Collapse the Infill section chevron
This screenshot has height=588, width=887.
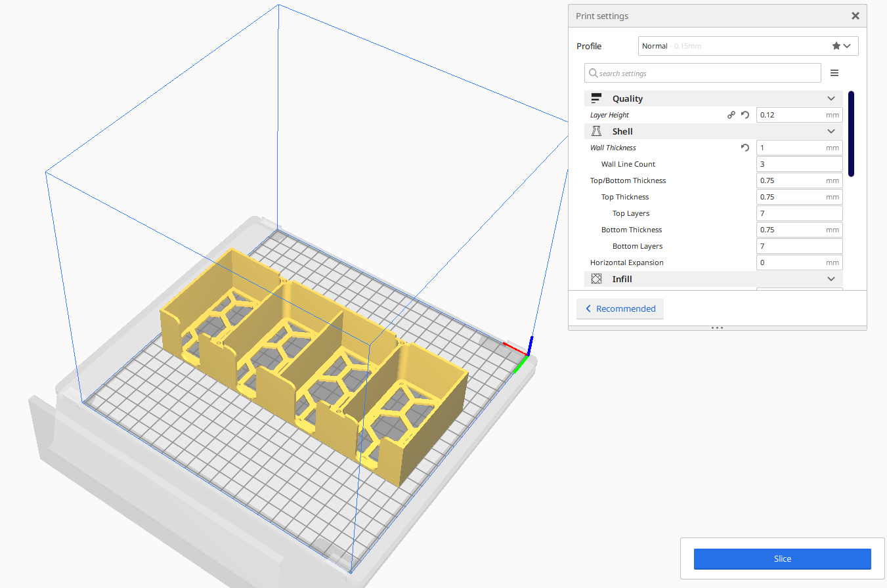click(831, 279)
